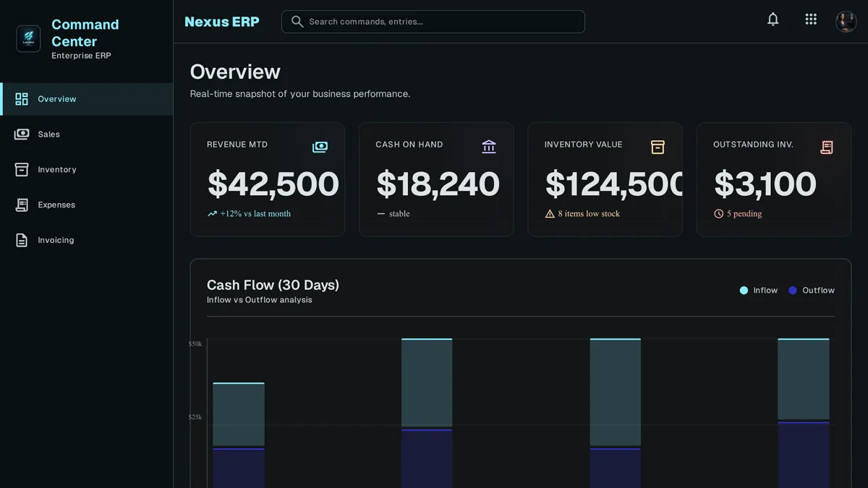Image resolution: width=868 pixels, height=488 pixels.
Task: Go to the Overview menu item
Action: click(x=87, y=99)
